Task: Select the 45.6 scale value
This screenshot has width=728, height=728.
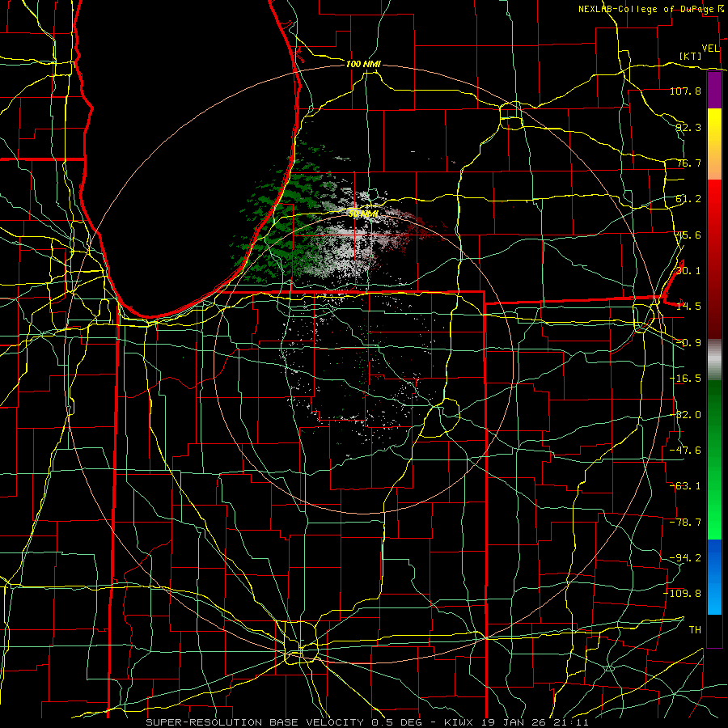Action: tap(688, 235)
